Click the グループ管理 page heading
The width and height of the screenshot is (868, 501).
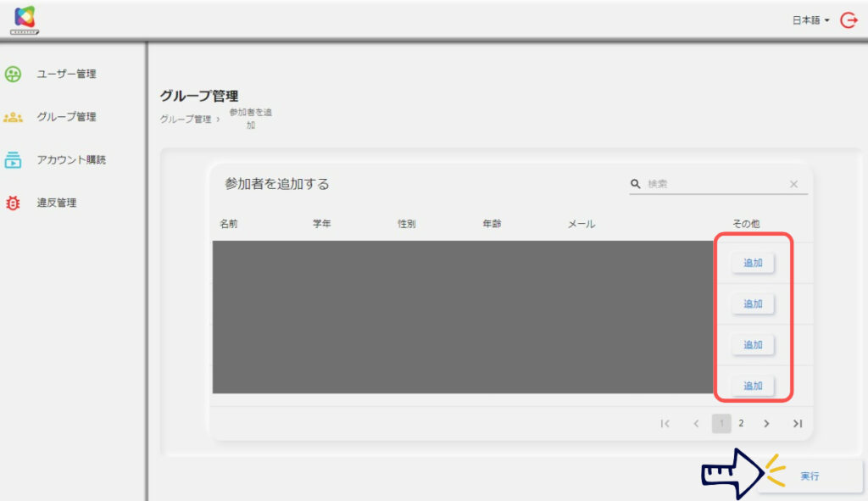[199, 96]
